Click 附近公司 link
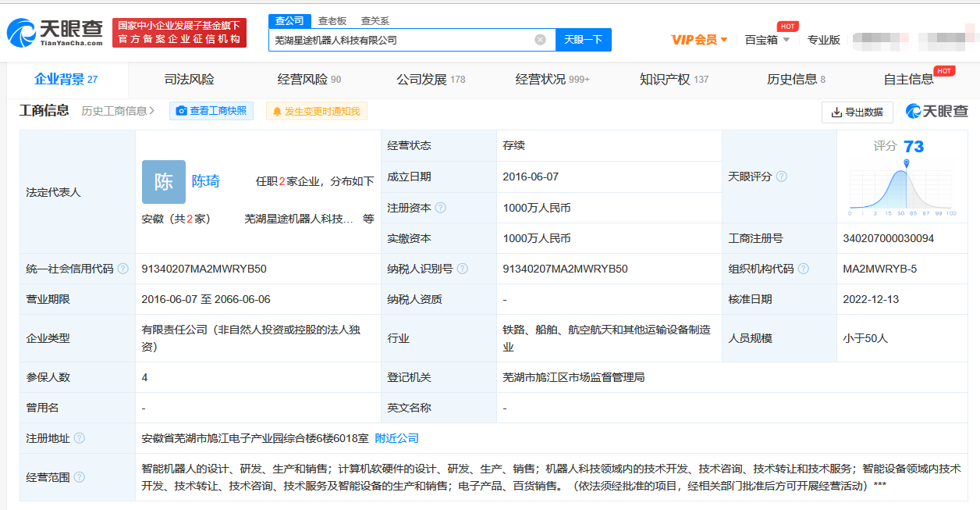Image resolution: width=980 pixels, height=510 pixels. pos(397,438)
